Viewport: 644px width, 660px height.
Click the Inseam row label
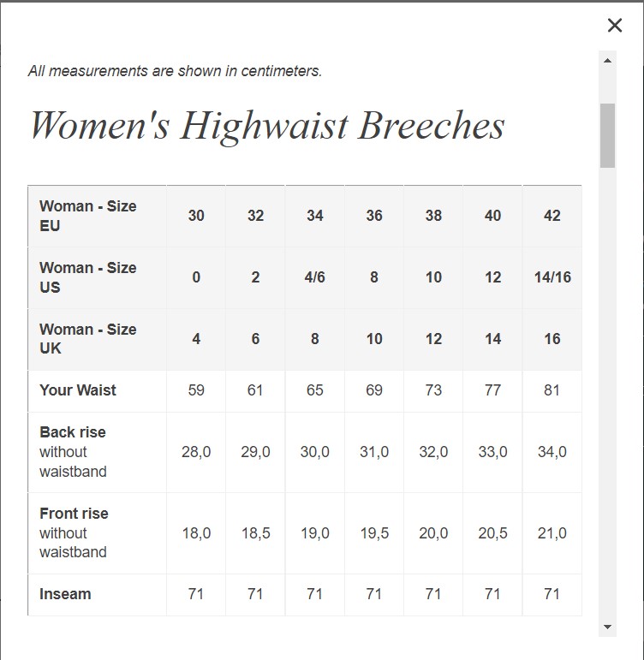(x=65, y=594)
